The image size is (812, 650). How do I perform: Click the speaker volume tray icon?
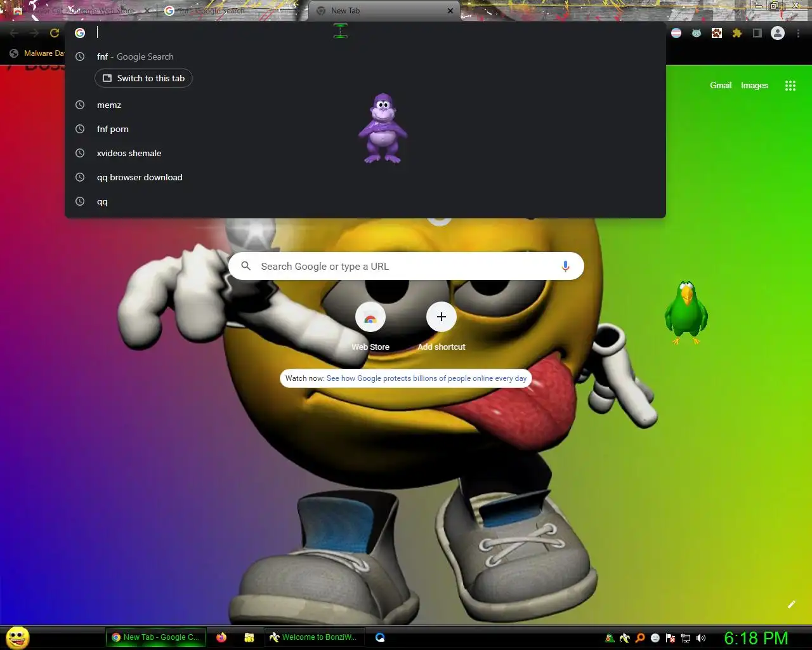(701, 638)
